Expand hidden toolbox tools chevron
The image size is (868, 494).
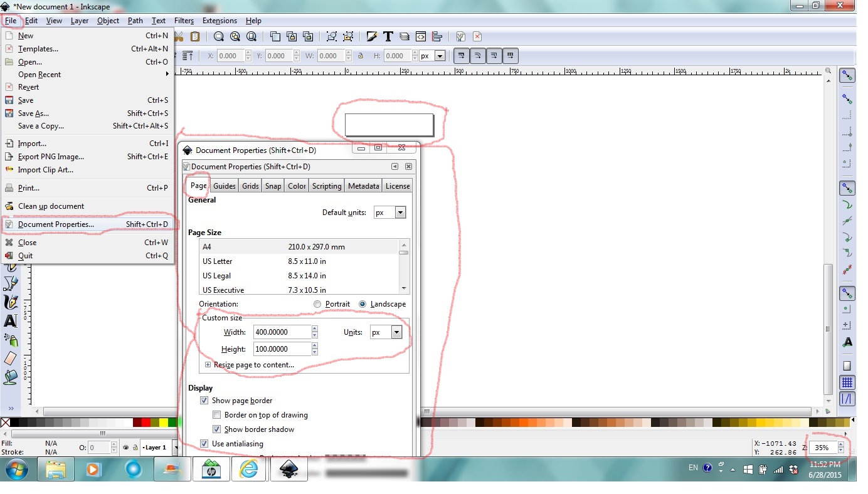tap(10, 408)
